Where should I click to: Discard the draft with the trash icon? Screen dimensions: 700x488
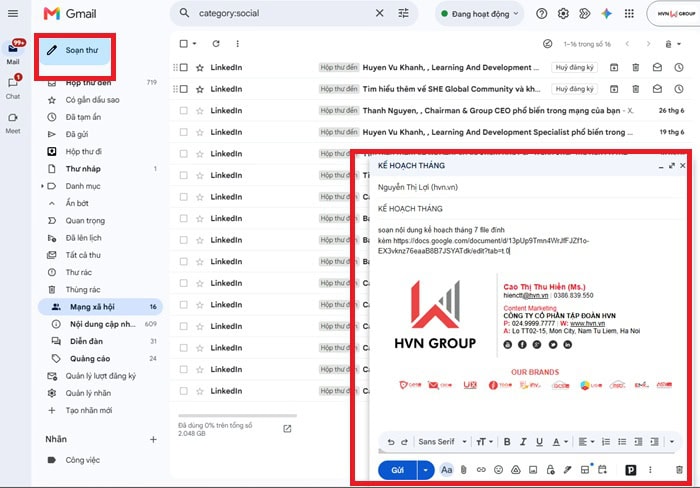click(679, 470)
